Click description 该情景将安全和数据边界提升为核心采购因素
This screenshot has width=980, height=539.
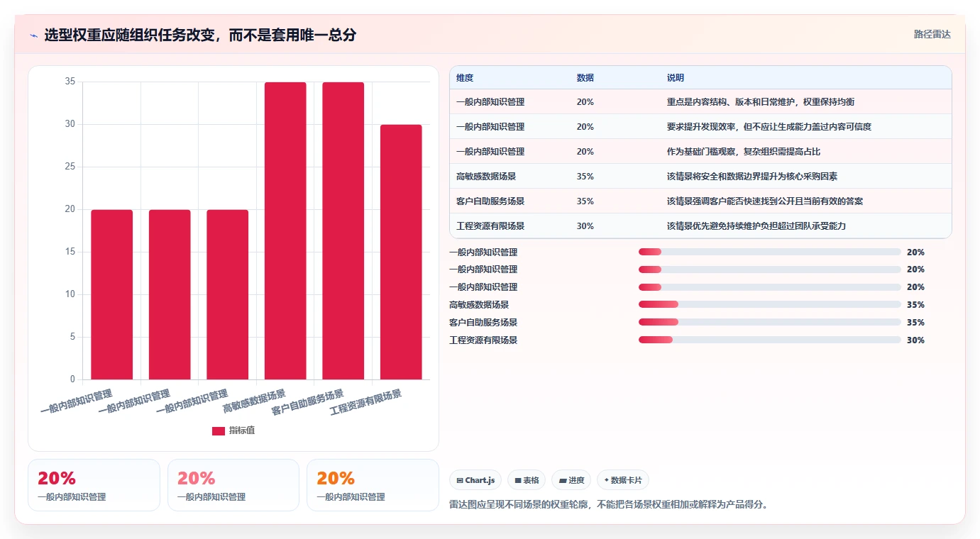[x=752, y=176]
